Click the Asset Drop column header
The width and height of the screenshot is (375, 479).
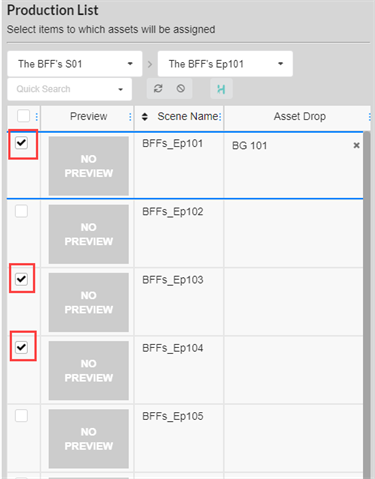click(x=300, y=116)
